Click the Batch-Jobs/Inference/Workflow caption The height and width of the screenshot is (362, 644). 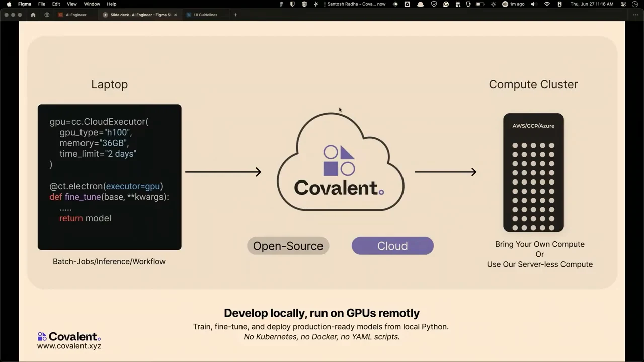coord(109,261)
